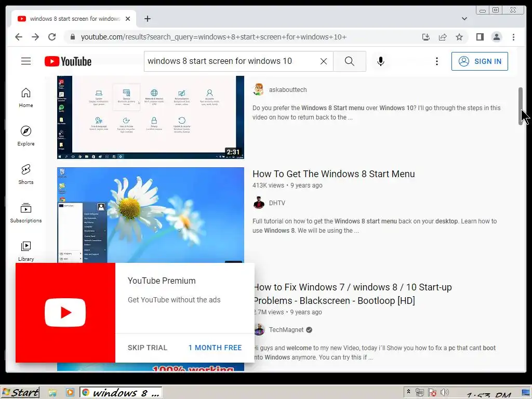The image size is (532, 399).
Task: Clear the search query with the X
Action: 324,61
